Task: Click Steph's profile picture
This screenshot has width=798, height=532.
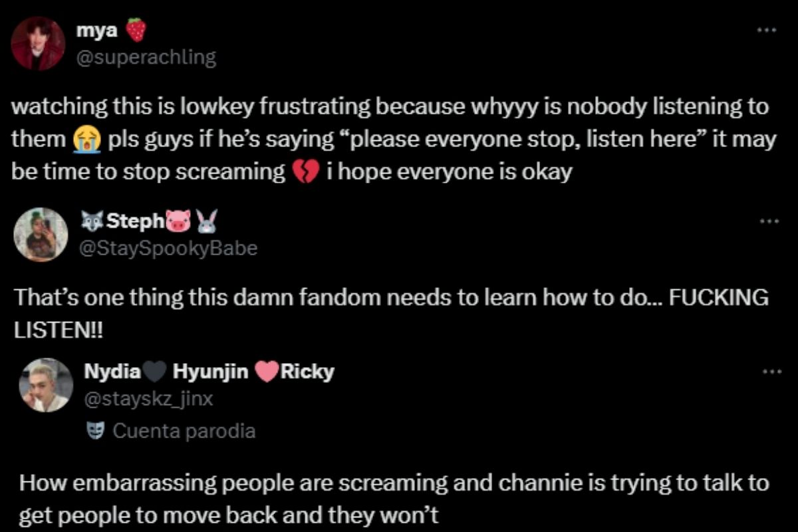Action: point(41,234)
